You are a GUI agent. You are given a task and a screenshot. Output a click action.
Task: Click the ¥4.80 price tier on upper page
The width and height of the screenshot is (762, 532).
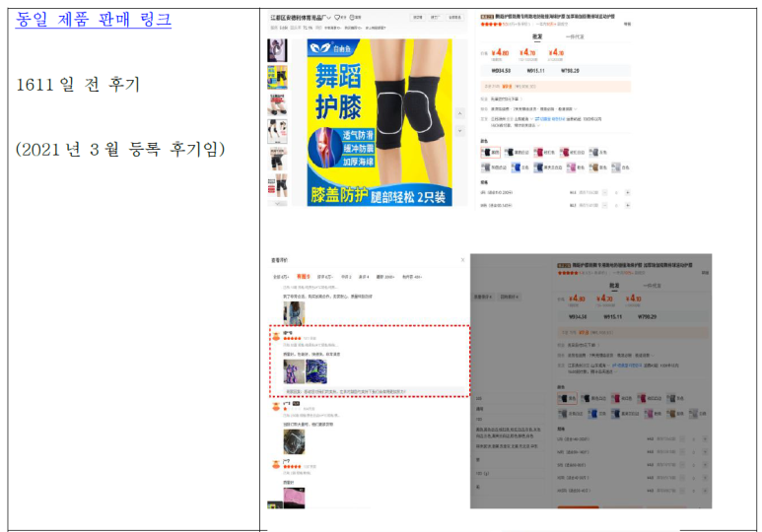point(500,52)
